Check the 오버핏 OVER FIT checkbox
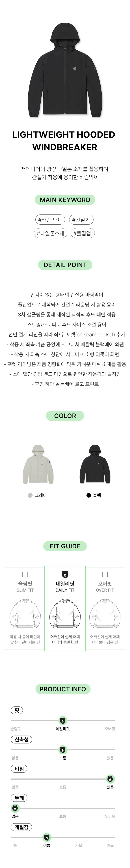This screenshot has height=868, width=130. click(105, 574)
